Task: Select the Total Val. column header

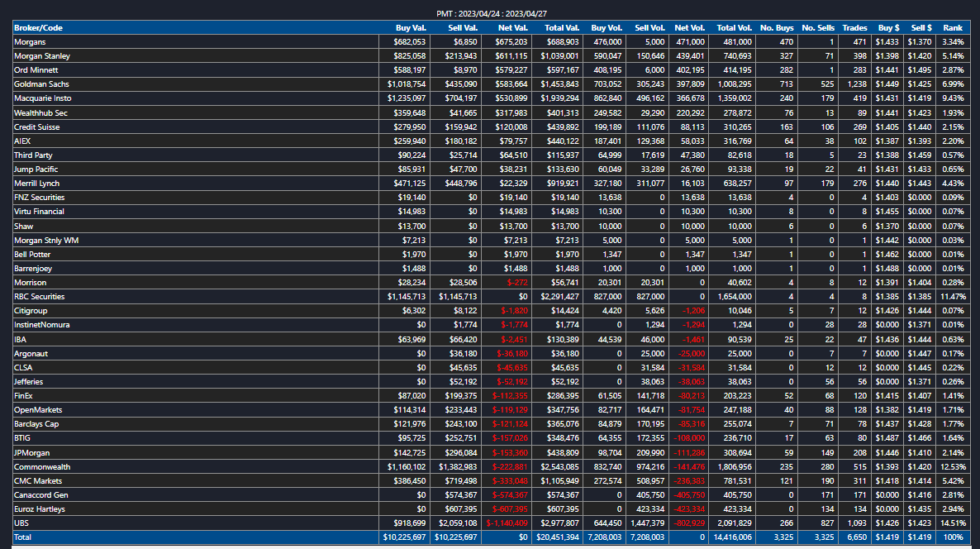Action: click(562, 28)
